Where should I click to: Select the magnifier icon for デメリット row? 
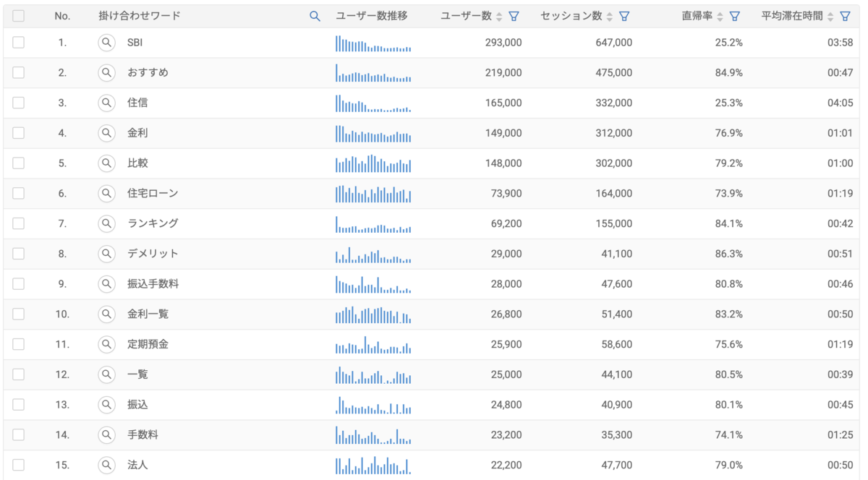106,254
